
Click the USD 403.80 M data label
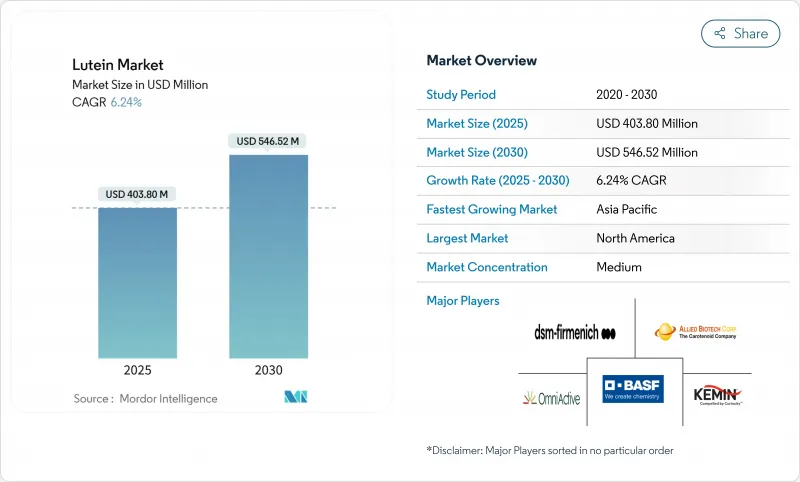point(137,194)
